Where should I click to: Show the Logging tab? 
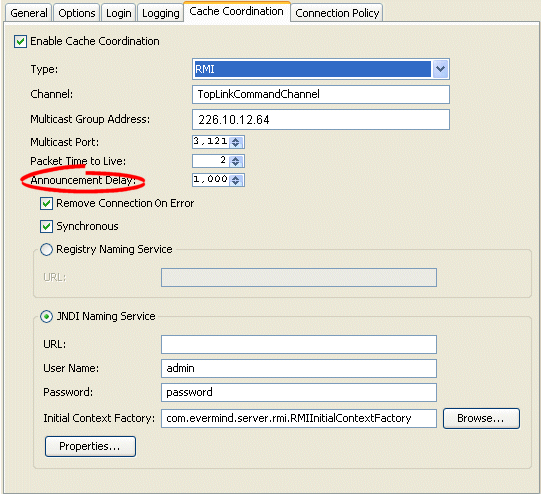coord(160,13)
